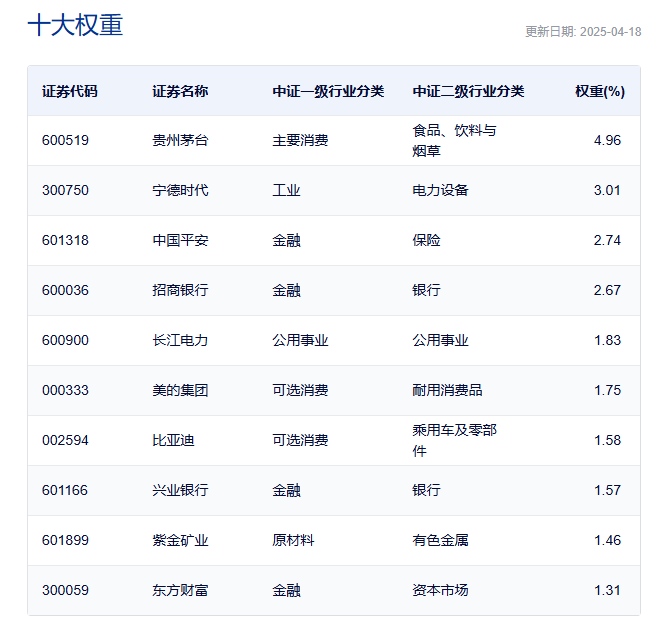Click the 权重(%) column header
The width and height of the screenshot is (664, 632).
pyautogui.click(x=600, y=91)
